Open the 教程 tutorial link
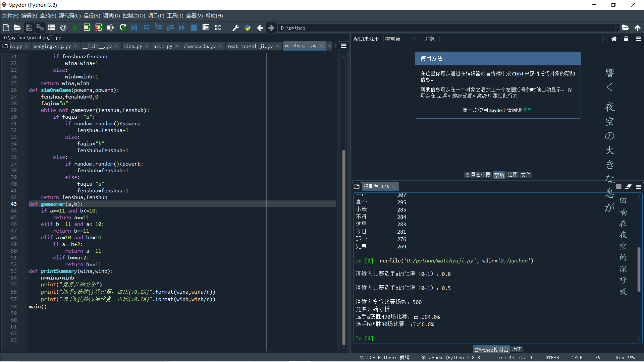Viewport: 644px width, 362px height. tap(528, 110)
